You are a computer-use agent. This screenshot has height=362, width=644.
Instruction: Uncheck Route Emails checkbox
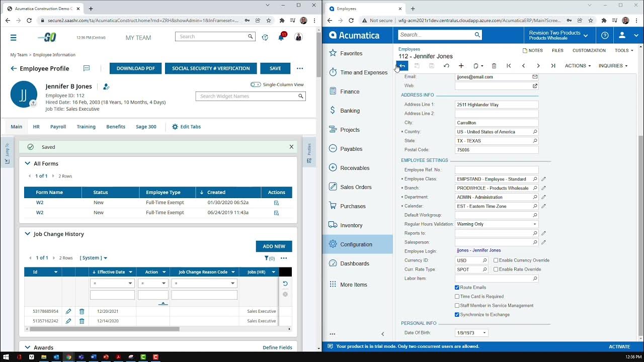pyautogui.click(x=457, y=288)
